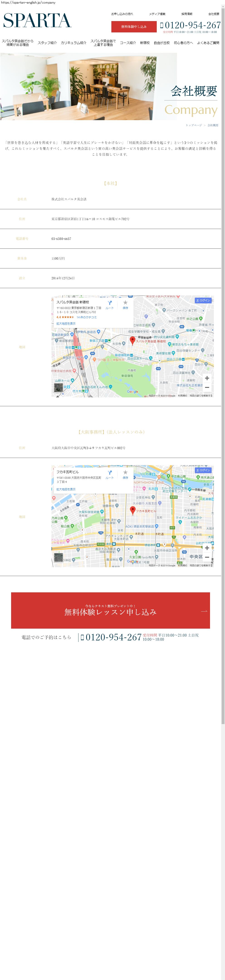Click the phone icon beside the header number
The width and height of the screenshot is (225, 980).
pos(162,25)
